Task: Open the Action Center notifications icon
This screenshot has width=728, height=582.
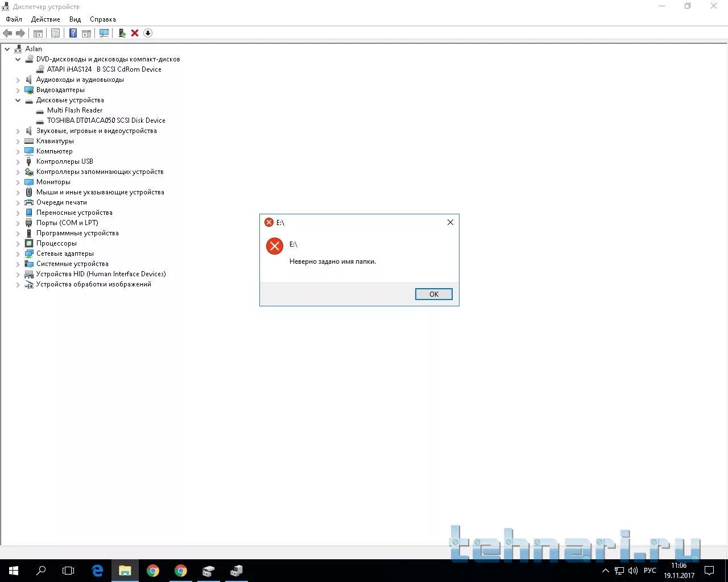Action: [x=709, y=571]
